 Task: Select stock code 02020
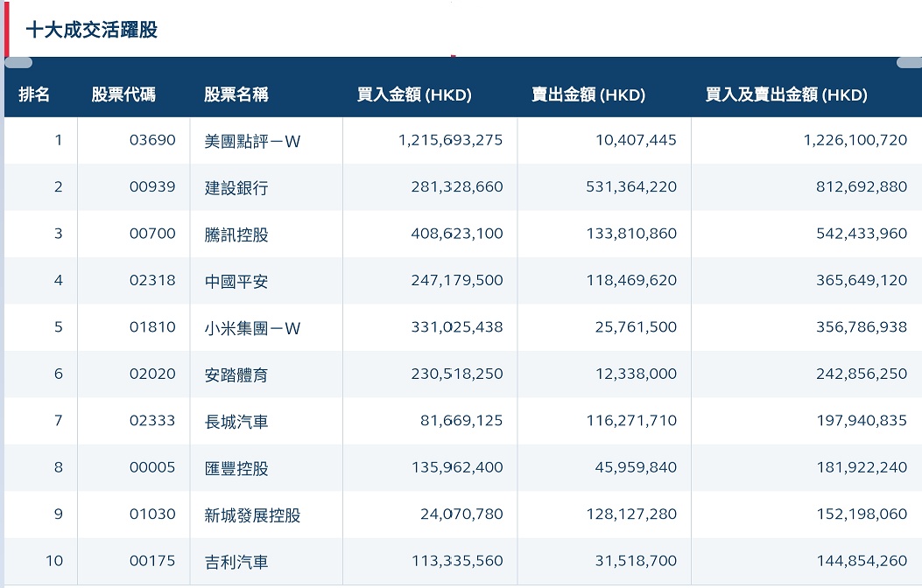point(152,374)
